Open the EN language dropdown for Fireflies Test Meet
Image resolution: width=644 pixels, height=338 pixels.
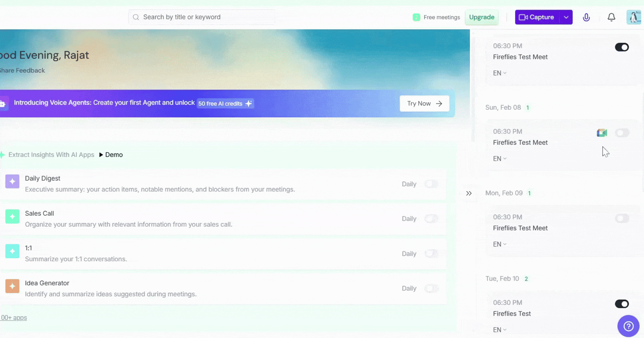499,73
